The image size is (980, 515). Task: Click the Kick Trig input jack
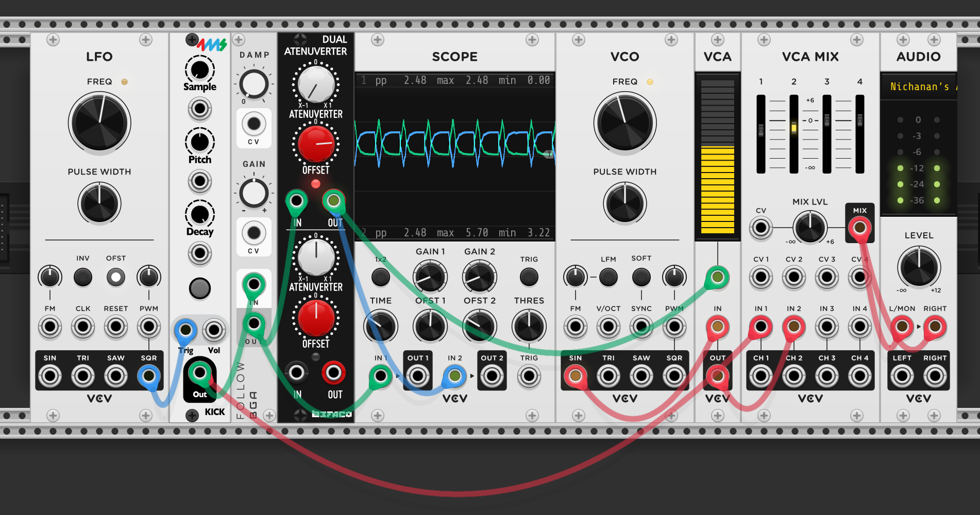tap(185, 330)
